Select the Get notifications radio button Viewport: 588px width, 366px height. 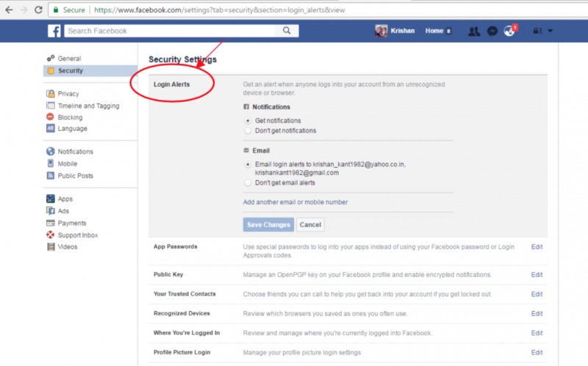click(x=248, y=121)
